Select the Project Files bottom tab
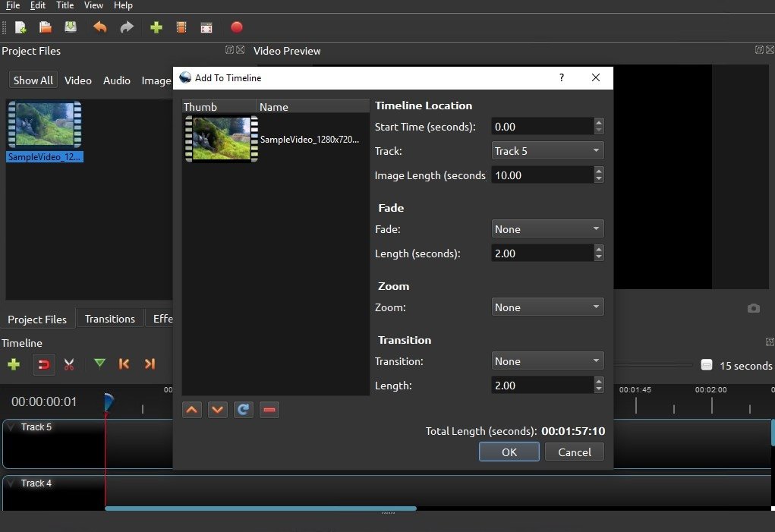Screen dimensions: 775x532 click(x=37, y=320)
